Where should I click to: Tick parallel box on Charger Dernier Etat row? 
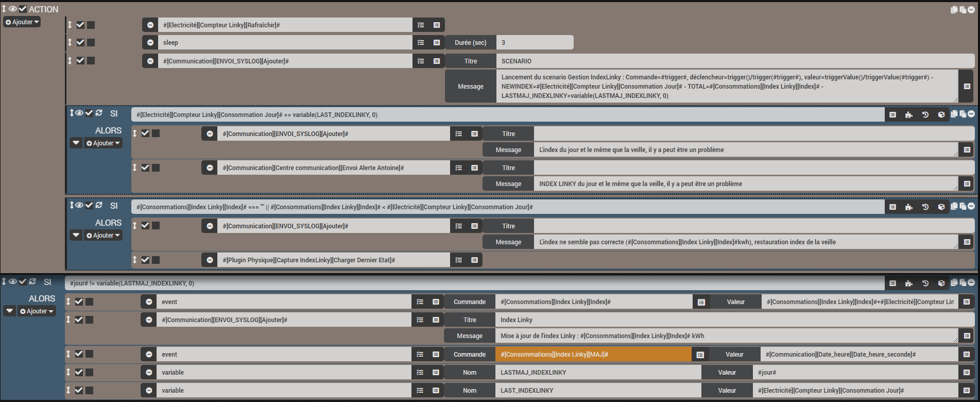point(156,260)
